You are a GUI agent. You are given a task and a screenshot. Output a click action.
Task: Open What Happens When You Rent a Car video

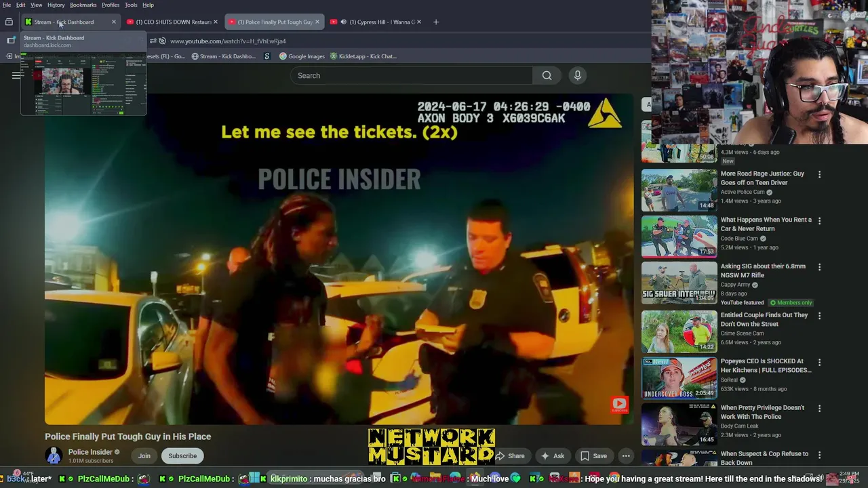[x=766, y=224]
